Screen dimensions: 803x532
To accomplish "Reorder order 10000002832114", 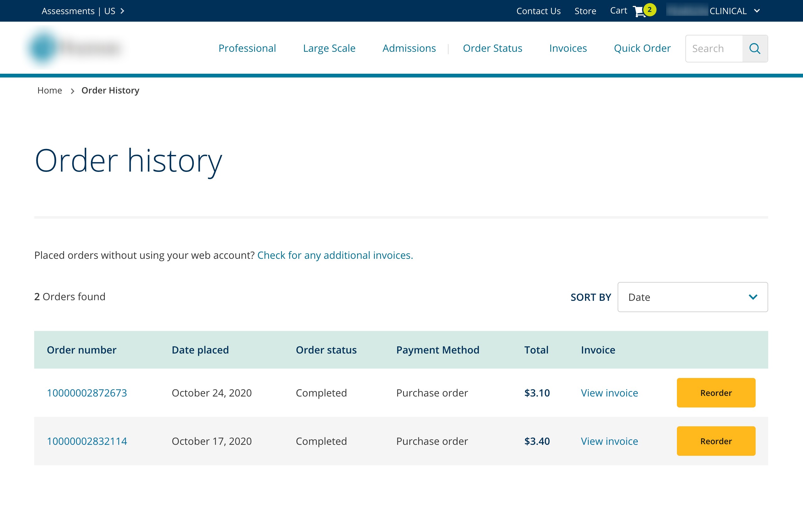I will (716, 441).
